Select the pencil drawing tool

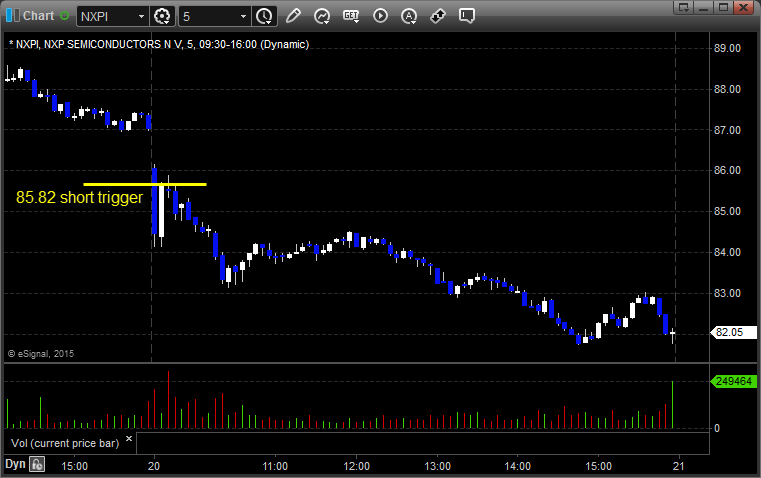(293, 16)
